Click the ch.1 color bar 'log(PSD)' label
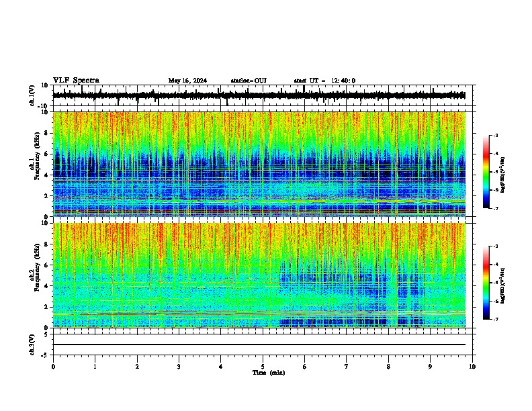 tap(503, 175)
